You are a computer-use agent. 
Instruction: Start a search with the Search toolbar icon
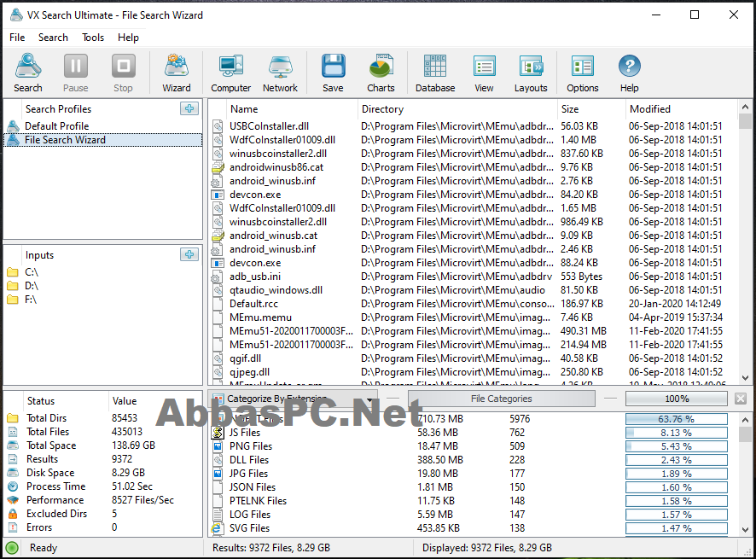[28, 73]
